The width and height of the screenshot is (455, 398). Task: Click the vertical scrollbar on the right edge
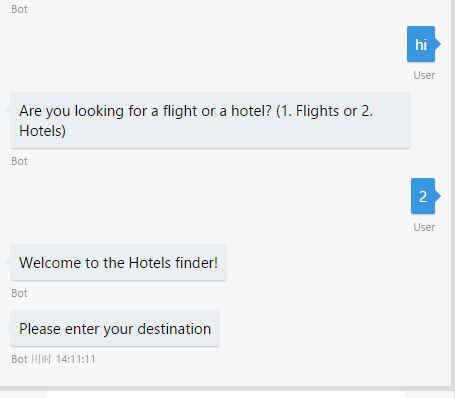click(x=453, y=193)
